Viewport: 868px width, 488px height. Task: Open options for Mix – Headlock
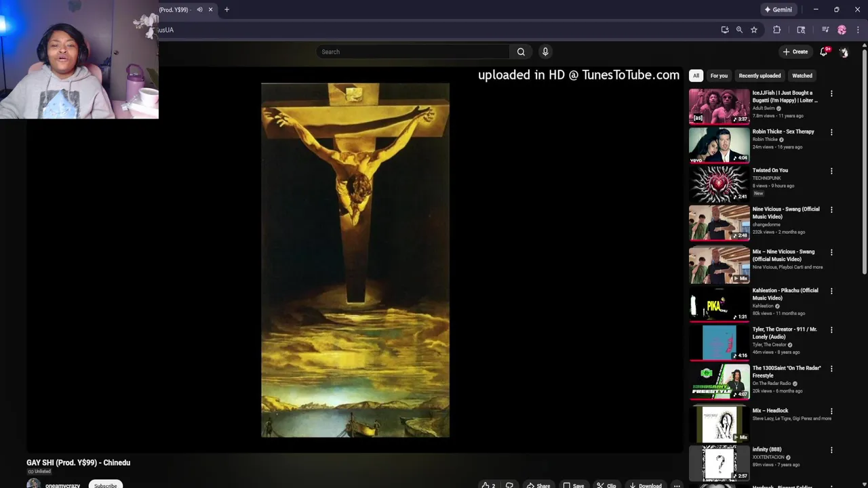point(831,411)
